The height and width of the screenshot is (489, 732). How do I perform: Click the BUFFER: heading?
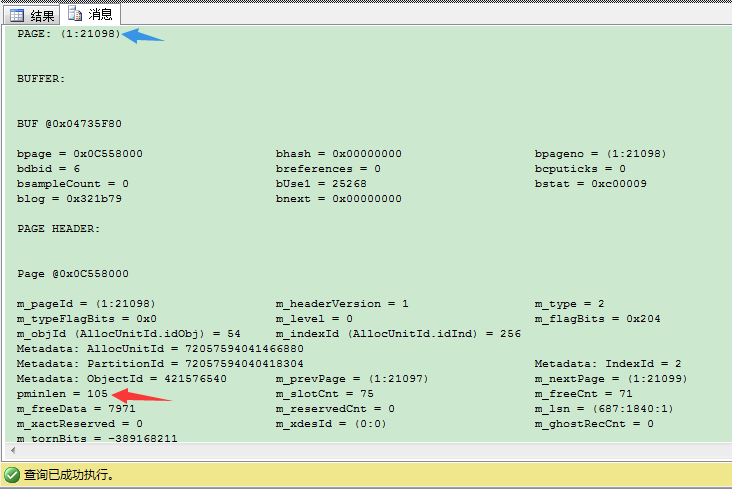coord(41,78)
